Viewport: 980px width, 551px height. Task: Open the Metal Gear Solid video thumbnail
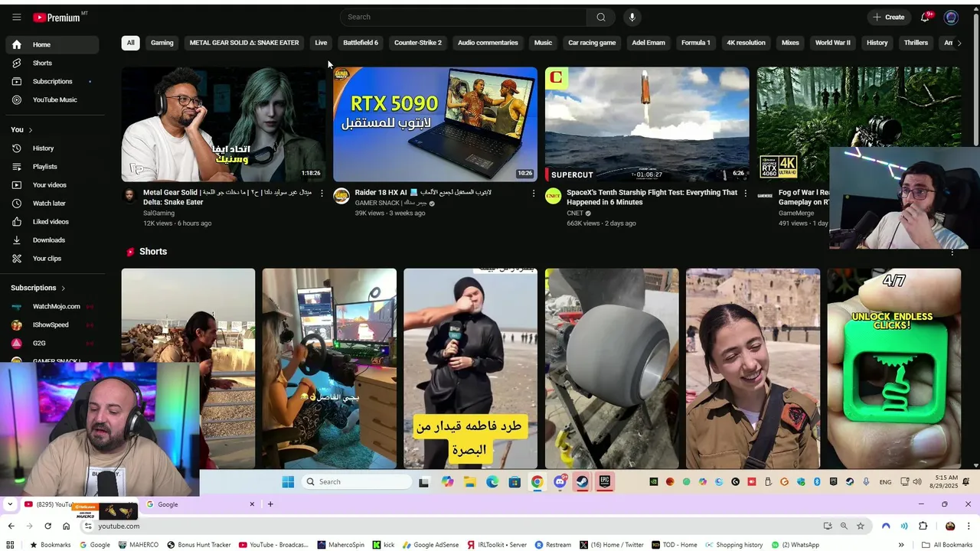point(224,124)
